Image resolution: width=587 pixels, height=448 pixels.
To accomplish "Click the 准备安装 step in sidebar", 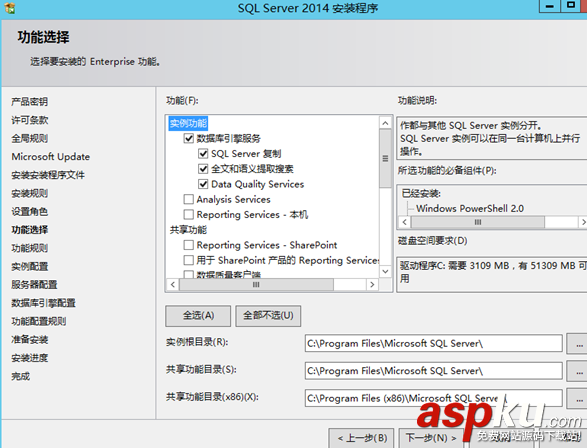I will click(x=30, y=340).
